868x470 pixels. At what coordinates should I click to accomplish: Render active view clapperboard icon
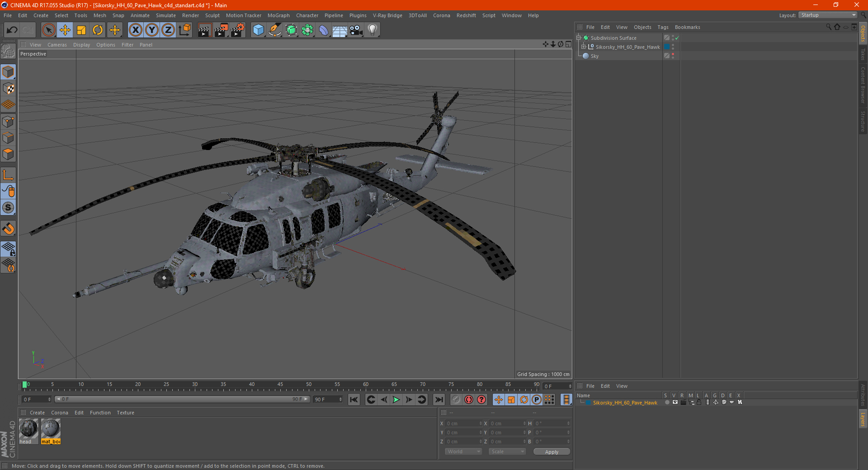pos(204,30)
